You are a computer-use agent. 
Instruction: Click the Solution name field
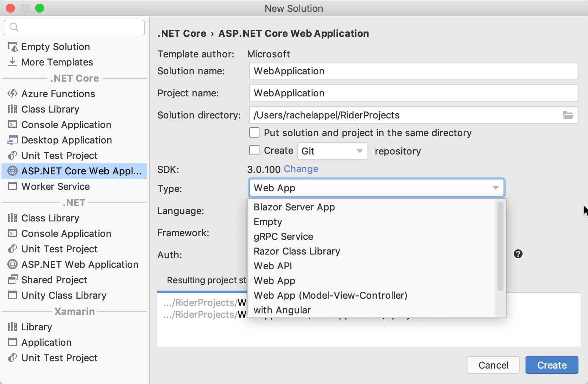[413, 71]
